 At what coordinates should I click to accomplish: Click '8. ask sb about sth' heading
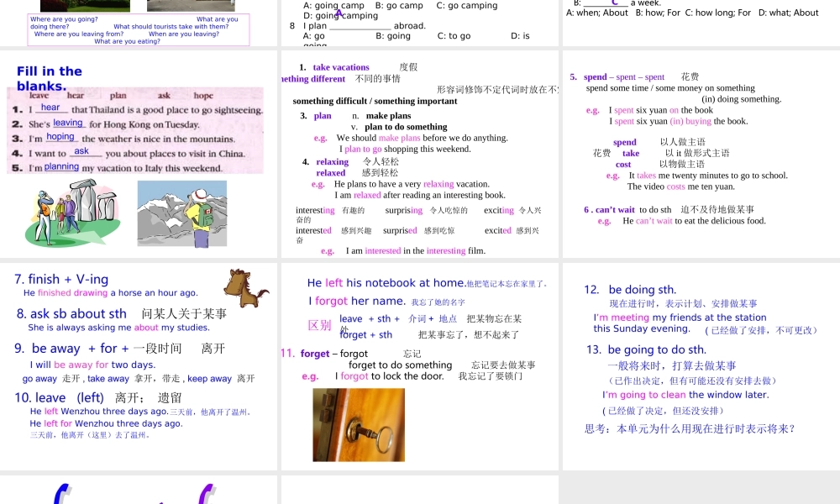click(x=71, y=314)
